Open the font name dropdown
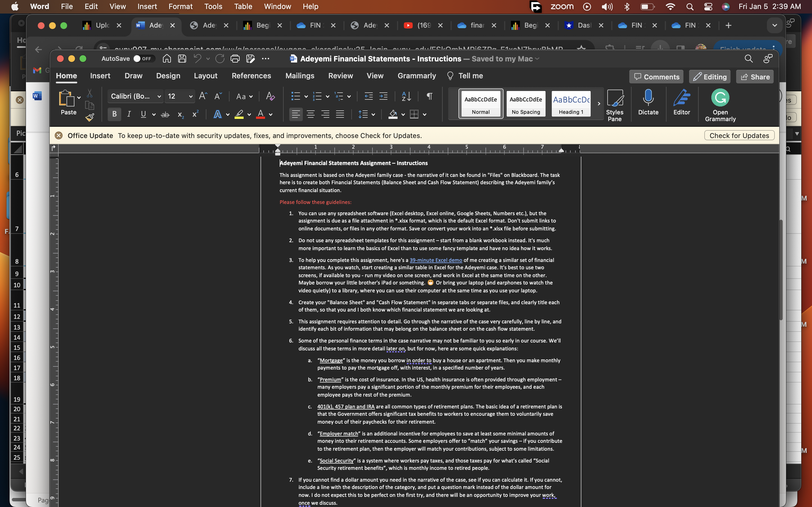The image size is (812, 507). [x=159, y=97]
